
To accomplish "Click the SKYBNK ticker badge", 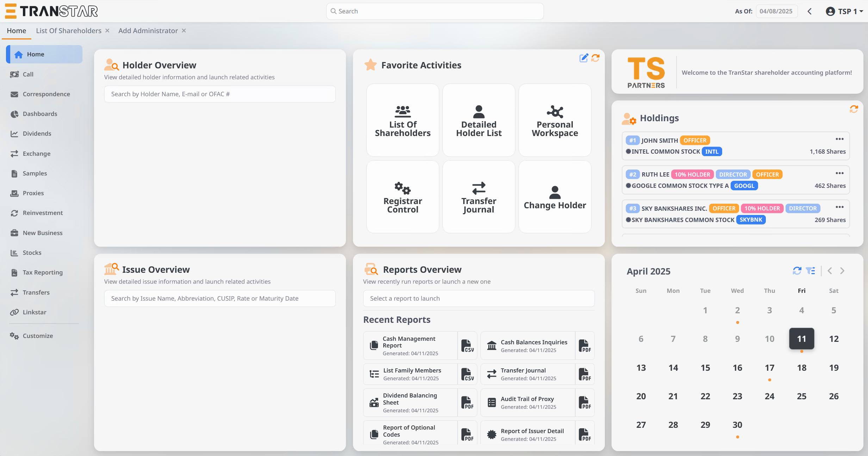I will (x=751, y=220).
